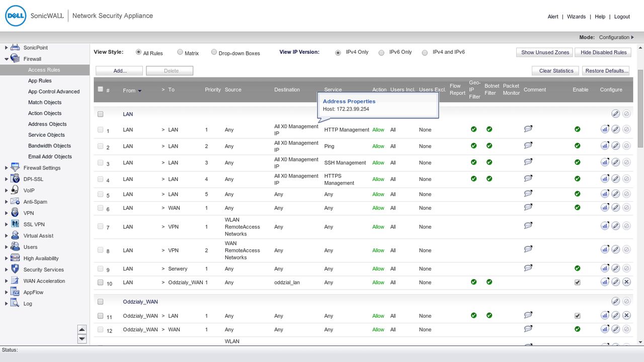The height and width of the screenshot is (362, 644).
Task: Jump sidebar up with arrow button
Action: point(82,330)
